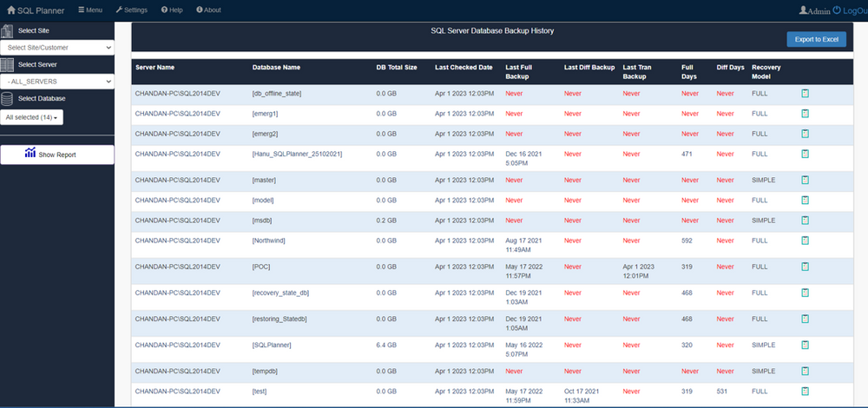The width and height of the screenshot is (868, 408).
Task: Open the Menu item in top bar
Action: (x=90, y=10)
